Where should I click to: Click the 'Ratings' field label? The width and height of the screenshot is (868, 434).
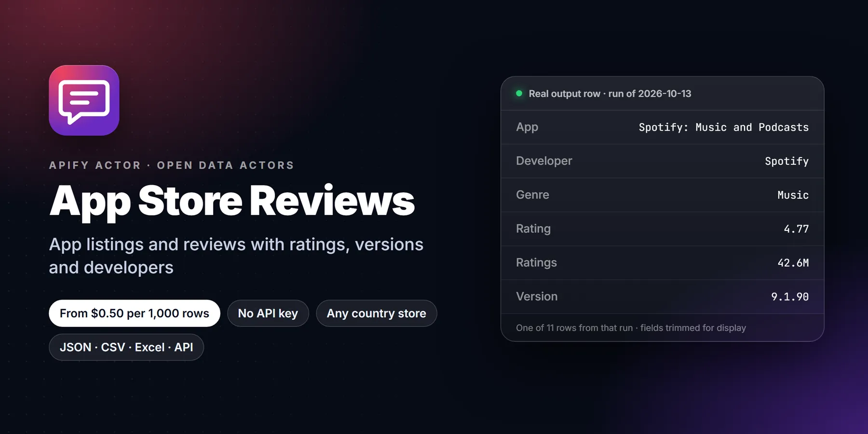pos(536,263)
